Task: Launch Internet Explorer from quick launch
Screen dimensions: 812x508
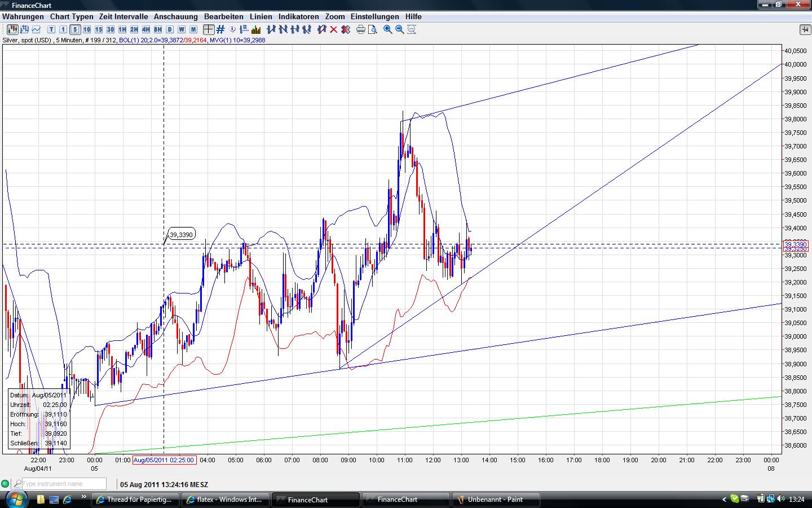Action: (x=67, y=500)
